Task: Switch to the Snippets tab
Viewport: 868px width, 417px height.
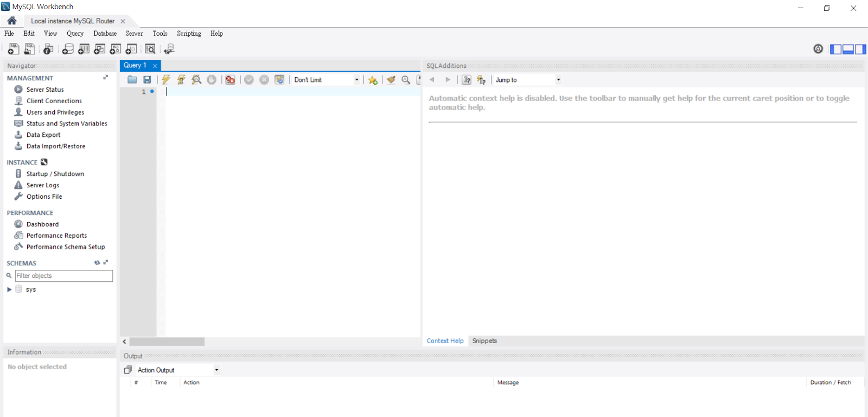Action: [484, 341]
